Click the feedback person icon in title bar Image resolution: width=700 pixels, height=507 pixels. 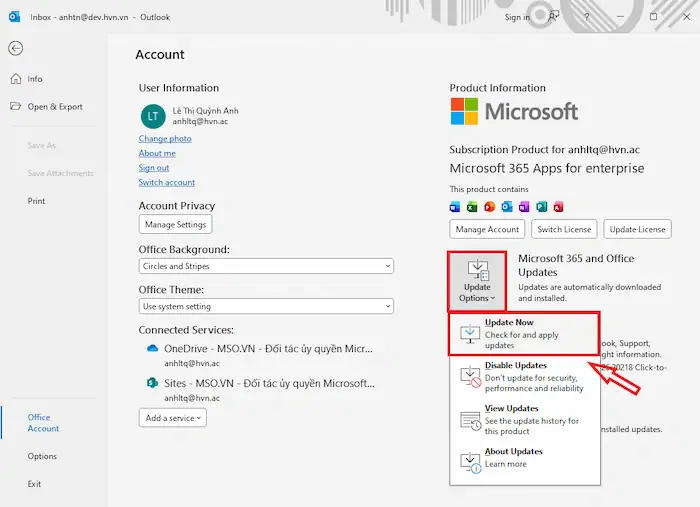click(553, 17)
